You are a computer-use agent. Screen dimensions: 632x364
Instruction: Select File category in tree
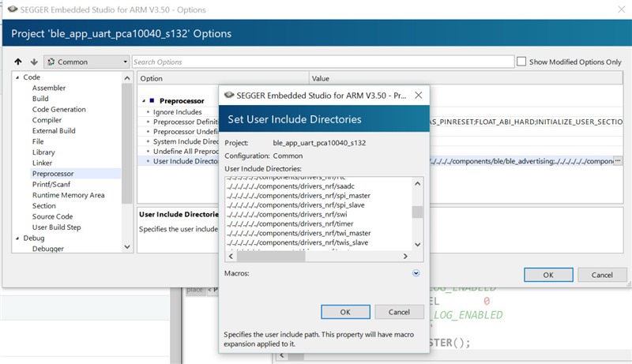point(38,141)
